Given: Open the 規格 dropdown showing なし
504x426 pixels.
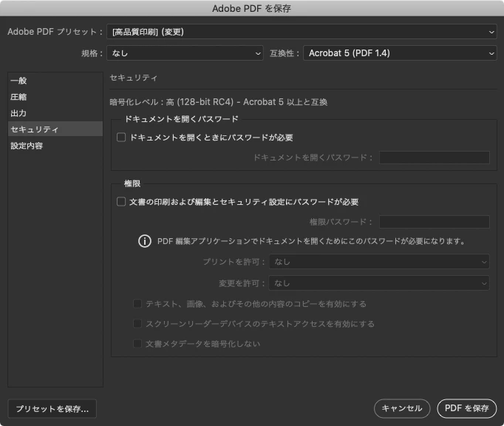Looking at the screenshot, I should pyautogui.click(x=185, y=53).
